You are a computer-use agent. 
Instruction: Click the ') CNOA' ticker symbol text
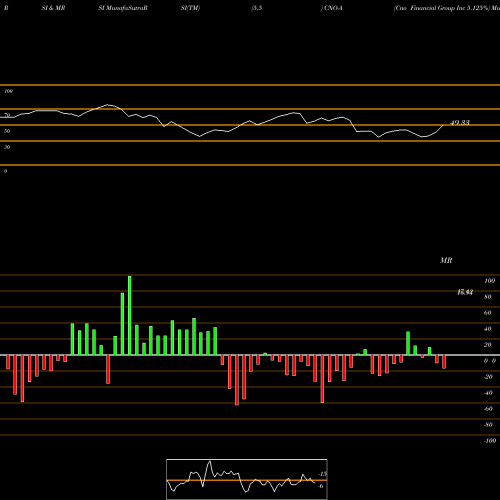point(332,8)
